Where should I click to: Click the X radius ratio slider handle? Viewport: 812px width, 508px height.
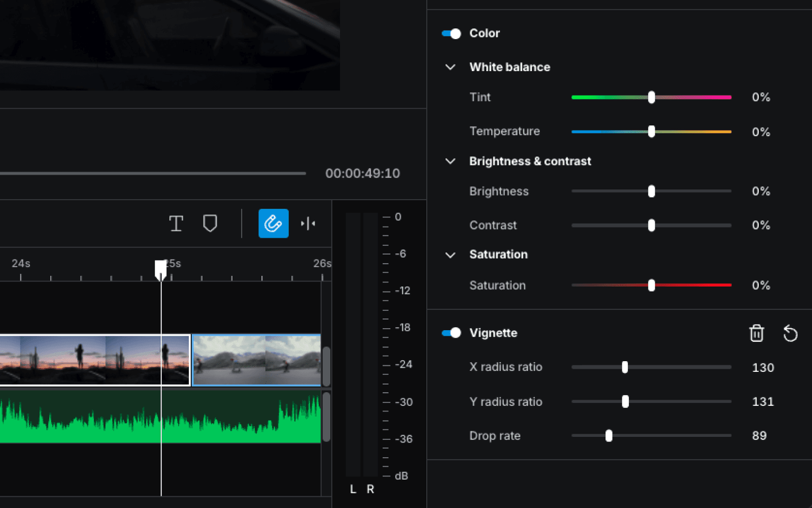click(x=625, y=367)
